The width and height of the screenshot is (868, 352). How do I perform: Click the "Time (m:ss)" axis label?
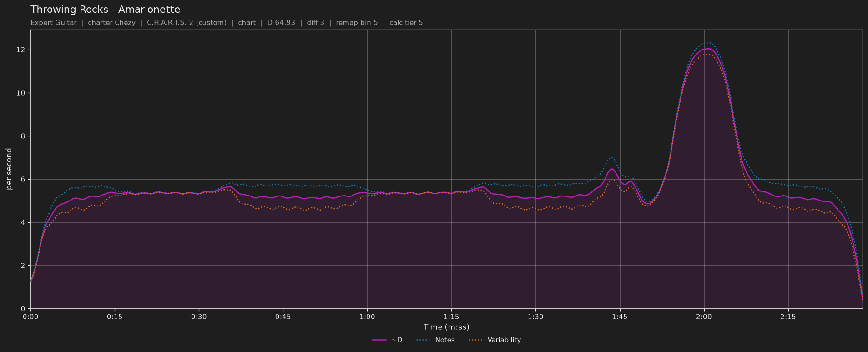pyautogui.click(x=446, y=327)
